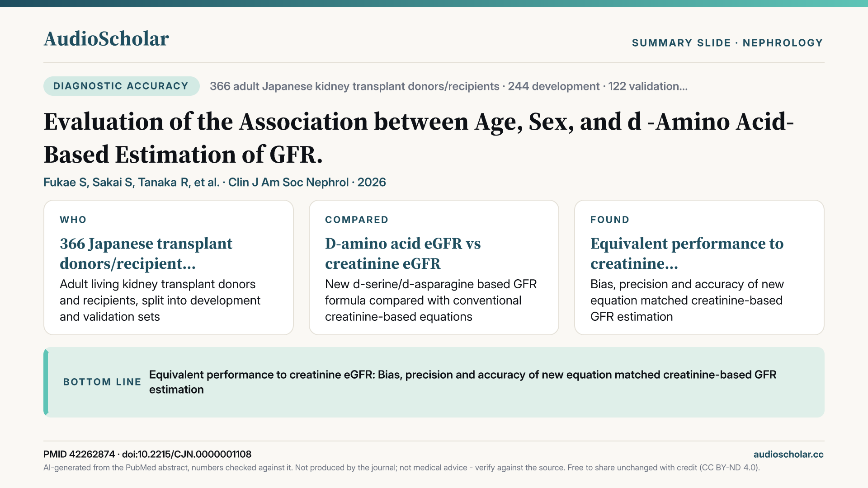Viewport: 868px width, 488px height.
Task: Click the AudioScholar logo
Action: pyautogui.click(x=106, y=39)
